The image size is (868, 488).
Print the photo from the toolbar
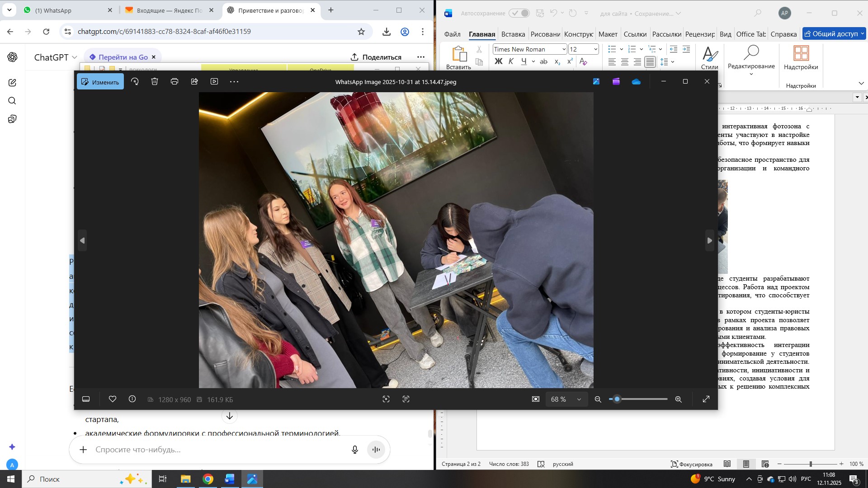(x=175, y=82)
